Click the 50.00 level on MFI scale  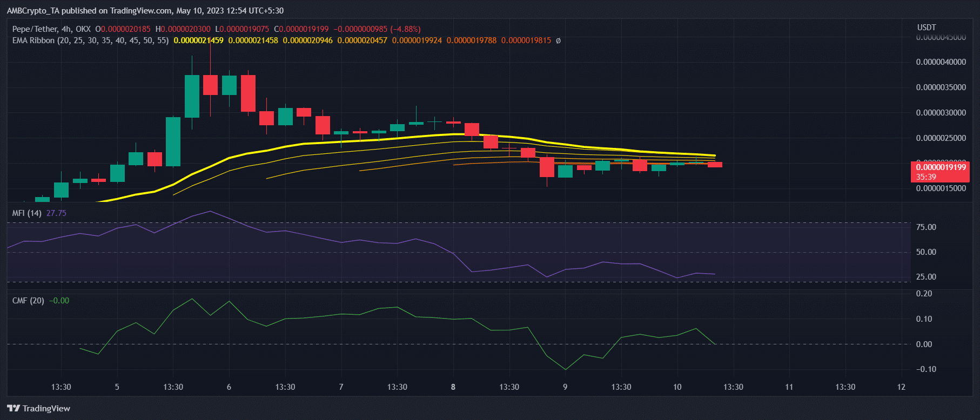[x=926, y=252]
